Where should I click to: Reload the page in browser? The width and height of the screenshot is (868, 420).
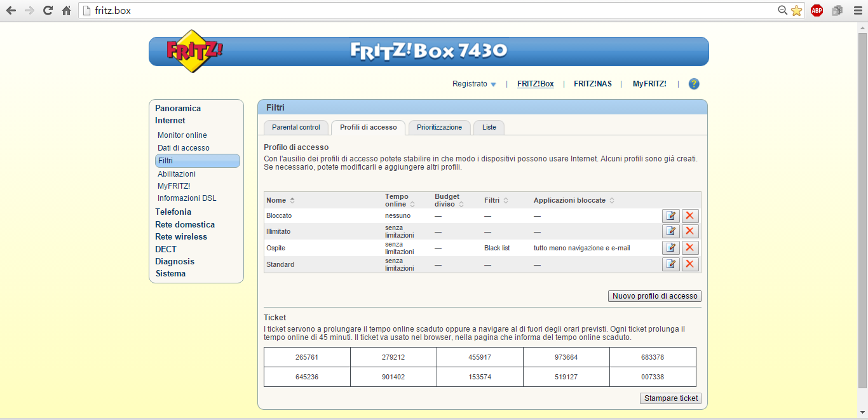point(48,10)
